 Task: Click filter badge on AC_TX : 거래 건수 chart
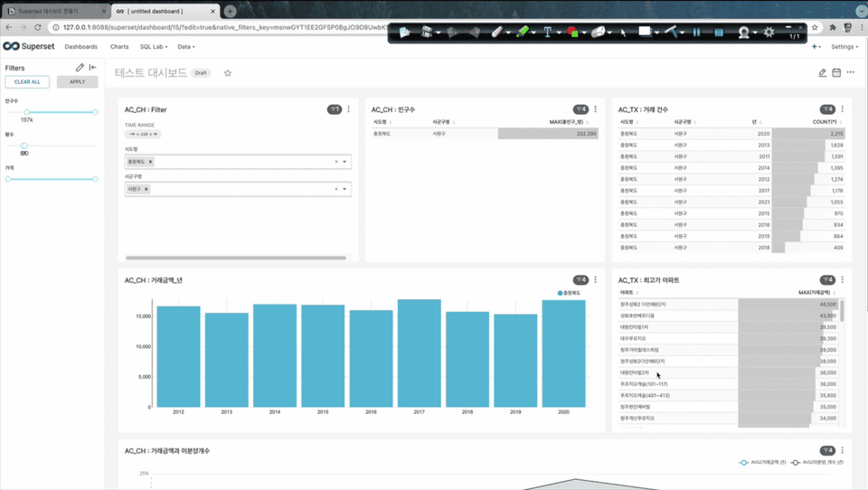827,109
